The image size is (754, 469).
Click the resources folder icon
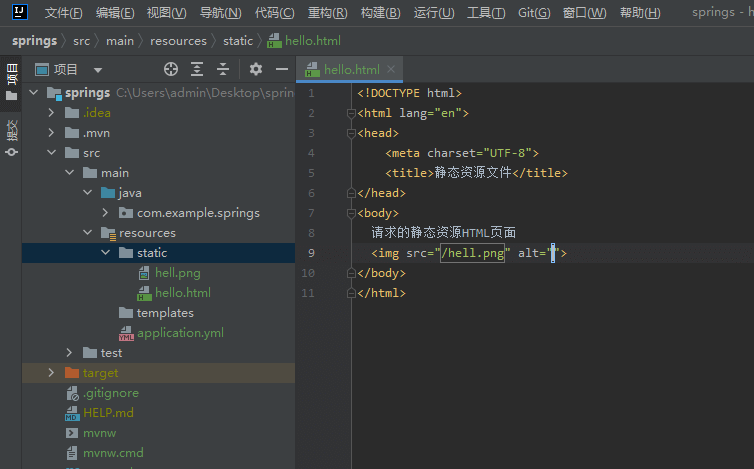[108, 233]
